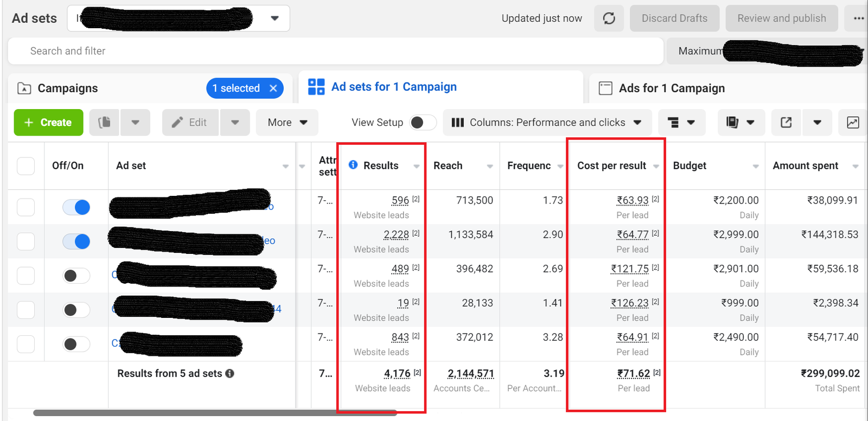Click the 2,144,571 total reach value
Screen dimensions: 868x421
(471, 373)
